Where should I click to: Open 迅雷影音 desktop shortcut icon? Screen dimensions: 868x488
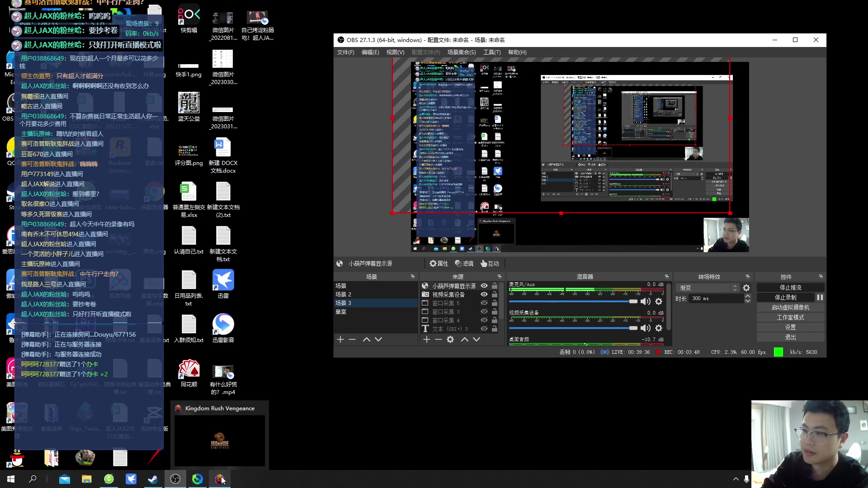pos(223,328)
